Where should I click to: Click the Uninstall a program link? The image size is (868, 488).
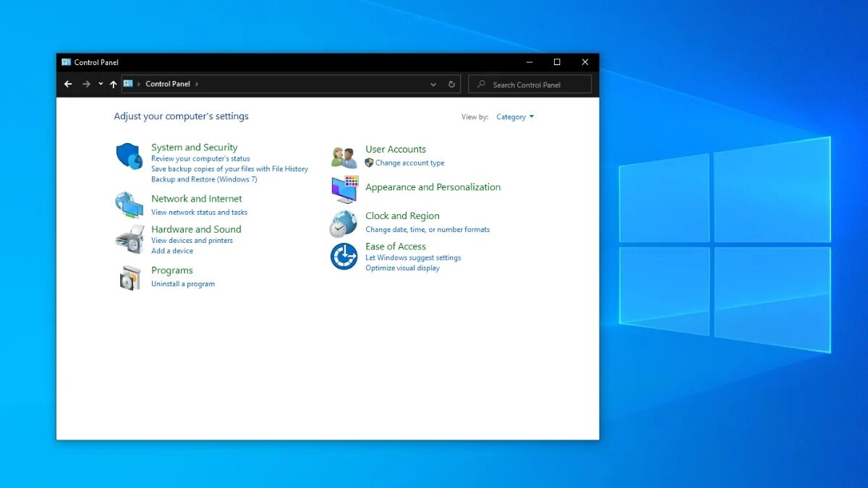coord(182,283)
